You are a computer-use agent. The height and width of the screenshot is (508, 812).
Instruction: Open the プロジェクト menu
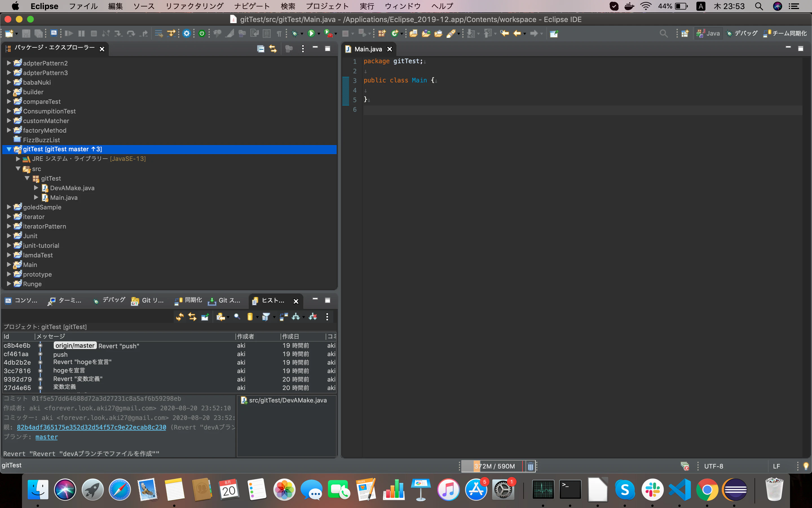(327, 6)
